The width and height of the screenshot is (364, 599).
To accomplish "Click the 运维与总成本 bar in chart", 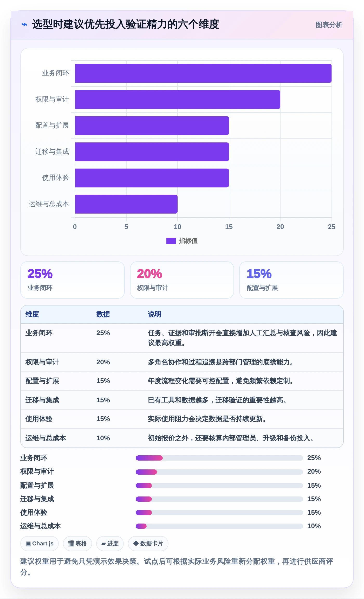I will pyautogui.click(x=126, y=204).
